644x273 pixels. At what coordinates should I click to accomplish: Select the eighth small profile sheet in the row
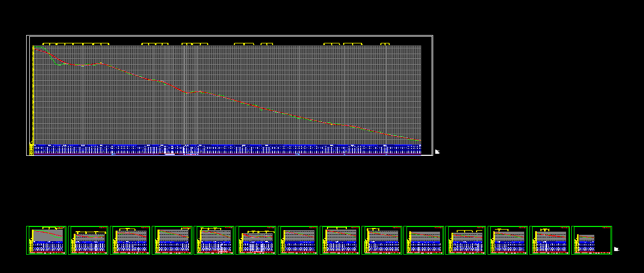(x=340, y=241)
